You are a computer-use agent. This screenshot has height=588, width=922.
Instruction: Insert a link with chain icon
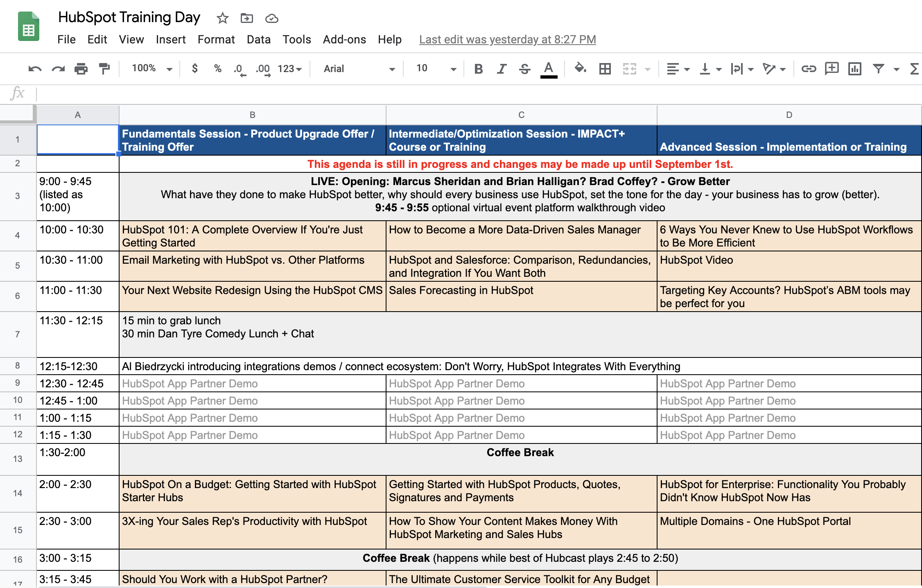pyautogui.click(x=809, y=69)
